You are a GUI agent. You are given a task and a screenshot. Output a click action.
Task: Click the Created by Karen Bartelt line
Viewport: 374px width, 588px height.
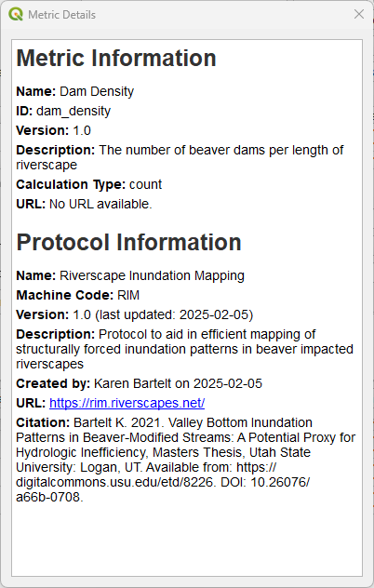pos(140,383)
